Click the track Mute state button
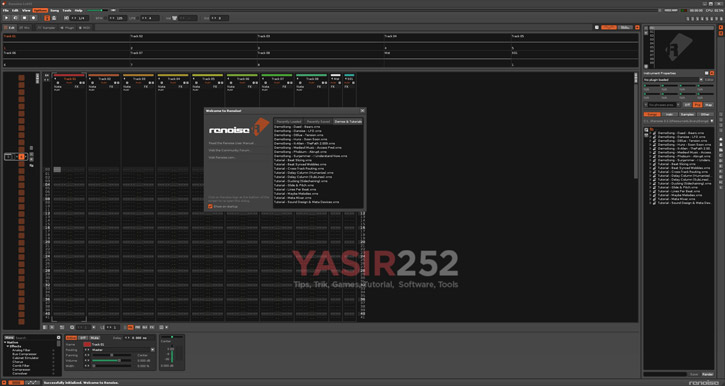 point(94,338)
